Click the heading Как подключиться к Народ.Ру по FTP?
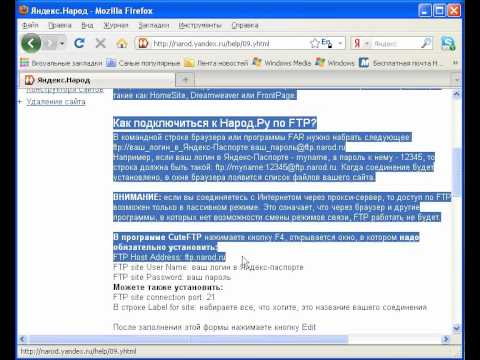480x360 pixels. pos(215,123)
